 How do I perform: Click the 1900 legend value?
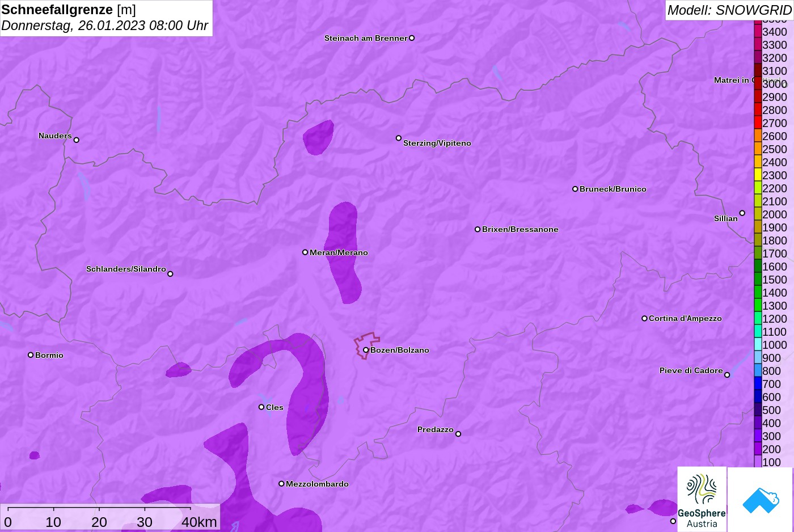[x=775, y=227]
